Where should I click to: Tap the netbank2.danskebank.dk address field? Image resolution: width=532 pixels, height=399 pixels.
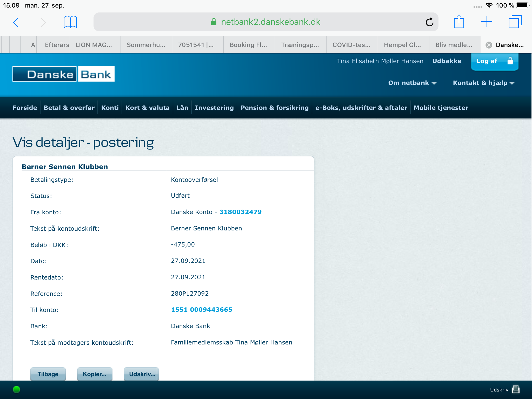(x=266, y=22)
